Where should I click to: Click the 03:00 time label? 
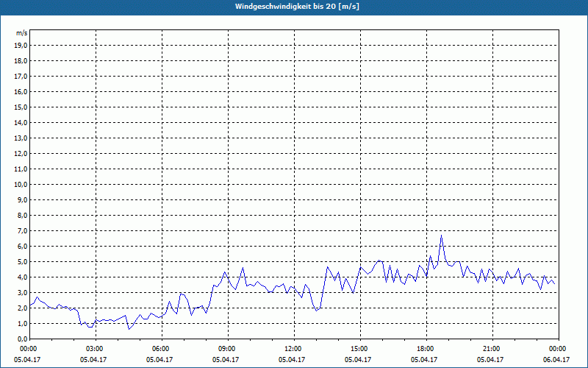(x=96, y=349)
